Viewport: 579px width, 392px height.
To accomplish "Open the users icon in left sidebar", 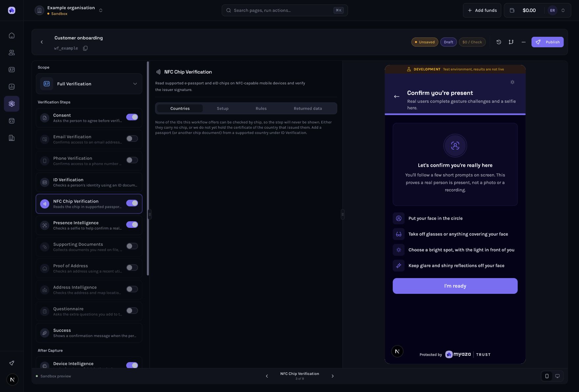I will 12,53.
